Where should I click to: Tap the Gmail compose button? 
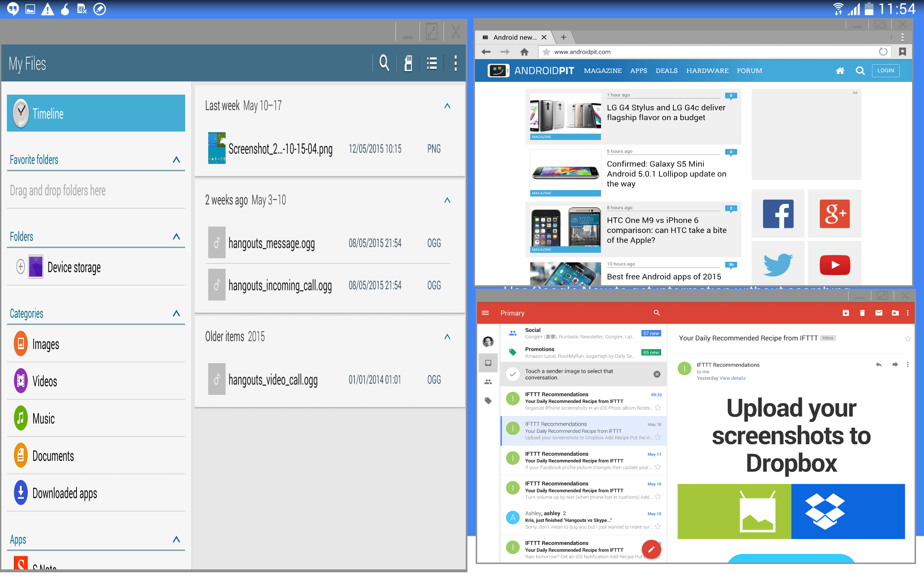click(x=651, y=549)
